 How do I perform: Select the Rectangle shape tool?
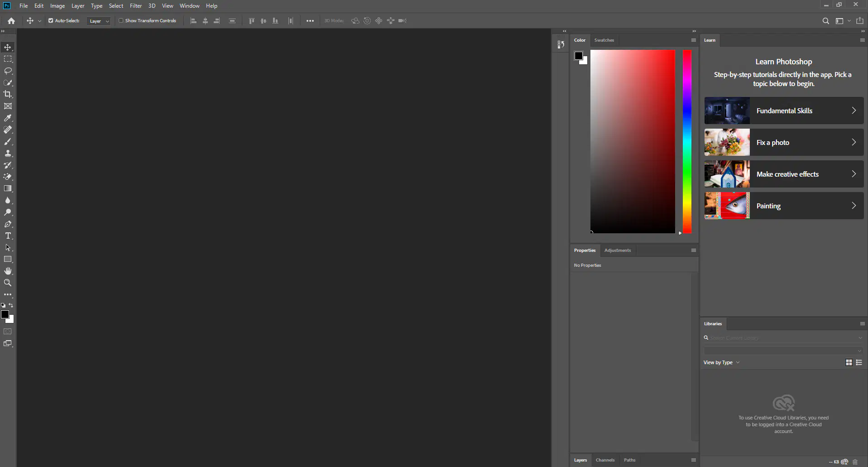click(x=8, y=259)
